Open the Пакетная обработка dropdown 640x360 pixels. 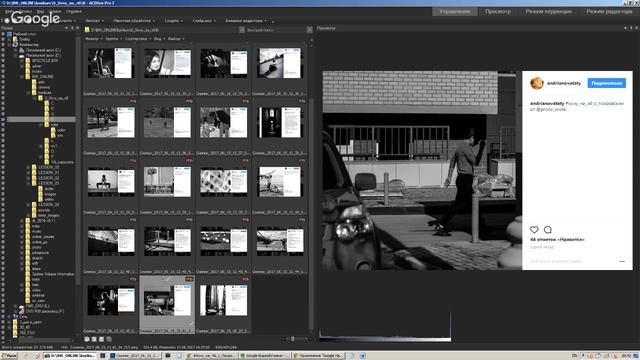[x=134, y=20]
